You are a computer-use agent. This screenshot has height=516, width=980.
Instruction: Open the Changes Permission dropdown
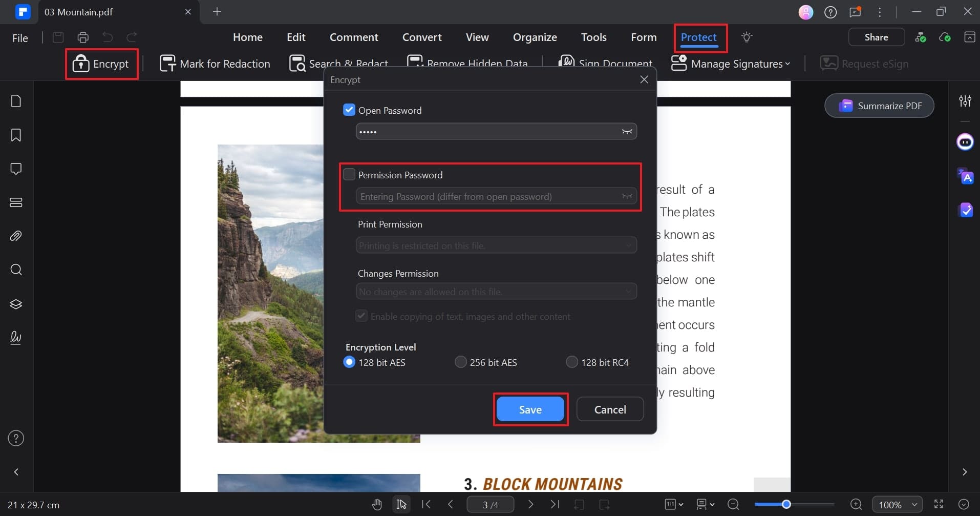click(496, 292)
